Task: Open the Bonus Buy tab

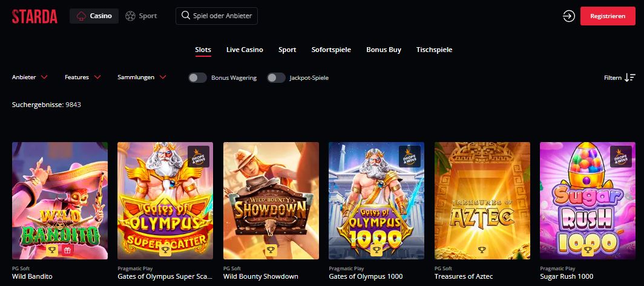Action: pyautogui.click(x=384, y=50)
